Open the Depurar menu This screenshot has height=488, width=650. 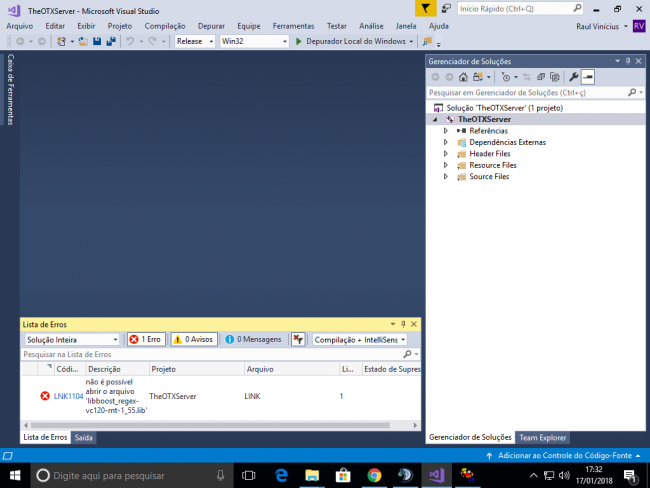(x=211, y=26)
